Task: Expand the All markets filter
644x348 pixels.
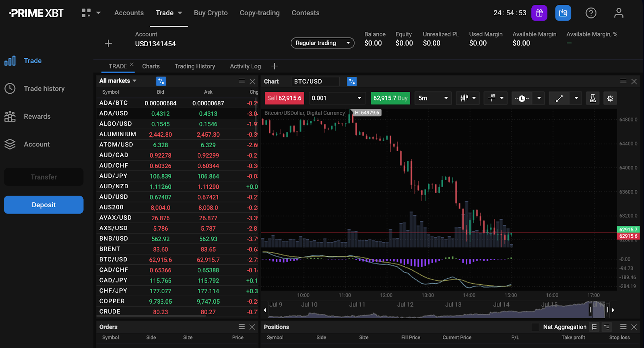Action: click(x=118, y=81)
